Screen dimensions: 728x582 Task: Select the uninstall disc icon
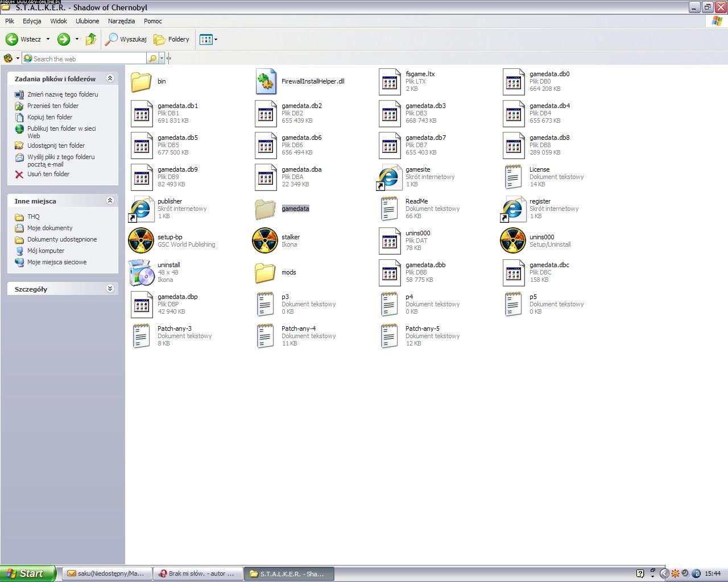(x=142, y=273)
